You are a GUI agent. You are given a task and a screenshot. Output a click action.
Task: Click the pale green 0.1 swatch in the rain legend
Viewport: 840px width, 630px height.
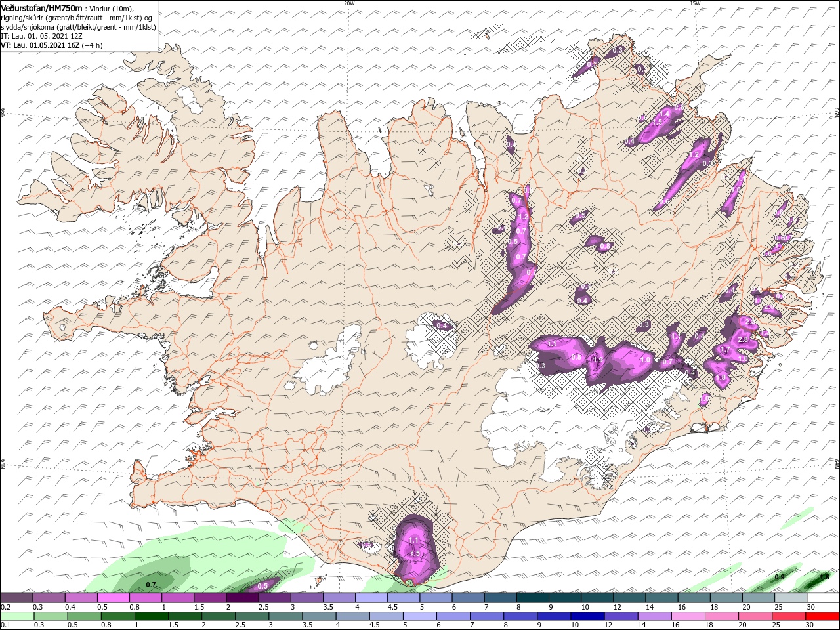coord(16,616)
